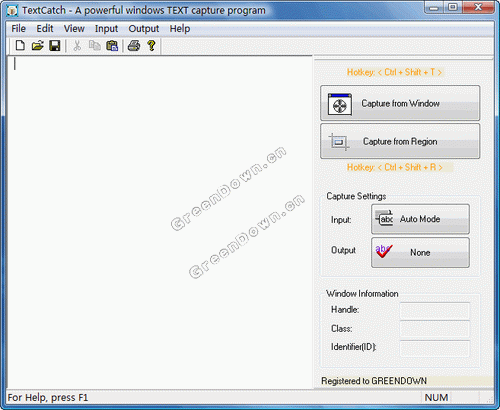
Task: Click the Copy toolbar icon
Action: (95, 45)
